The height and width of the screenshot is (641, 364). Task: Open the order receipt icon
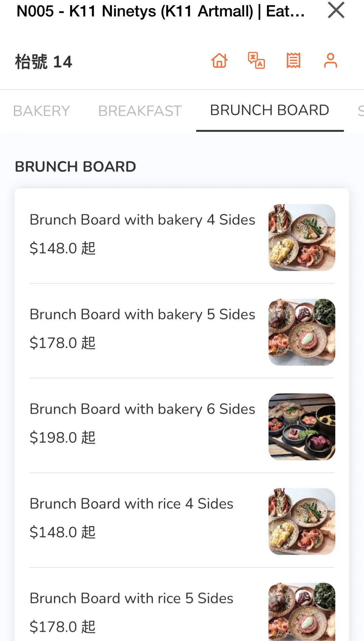(294, 61)
